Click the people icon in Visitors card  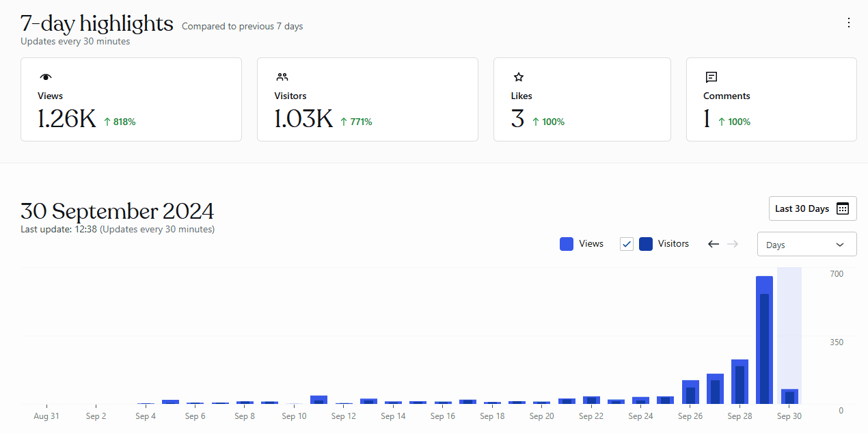tap(282, 77)
